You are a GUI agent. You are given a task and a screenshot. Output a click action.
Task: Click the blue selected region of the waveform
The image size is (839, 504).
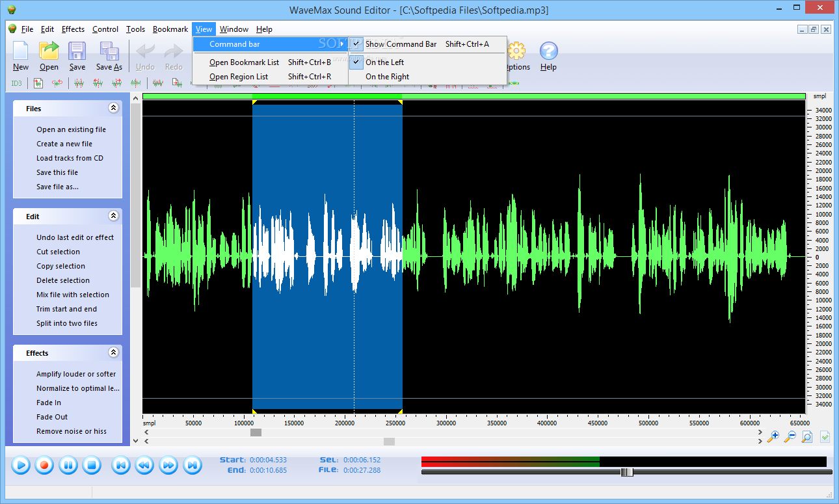pos(327,257)
